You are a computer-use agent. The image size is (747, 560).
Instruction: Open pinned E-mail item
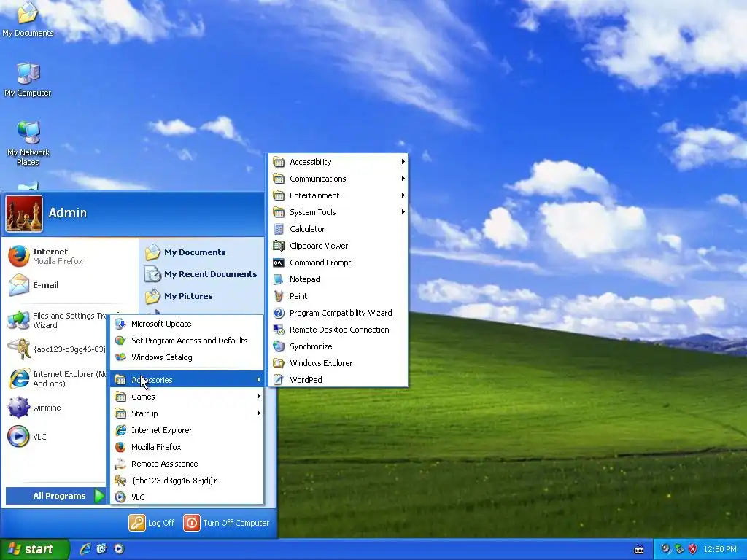(x=71, y=285)
